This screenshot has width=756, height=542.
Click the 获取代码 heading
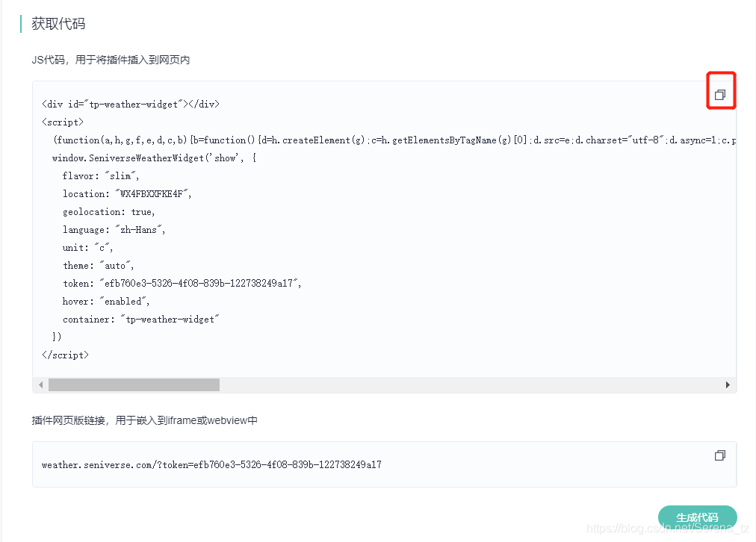[x=58, y=24]
